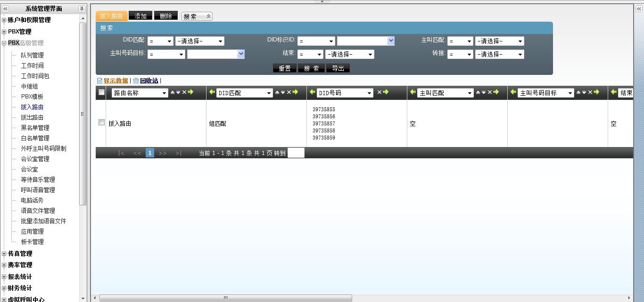Go to last page of results
644x302 pixels.
click(178, 153)
